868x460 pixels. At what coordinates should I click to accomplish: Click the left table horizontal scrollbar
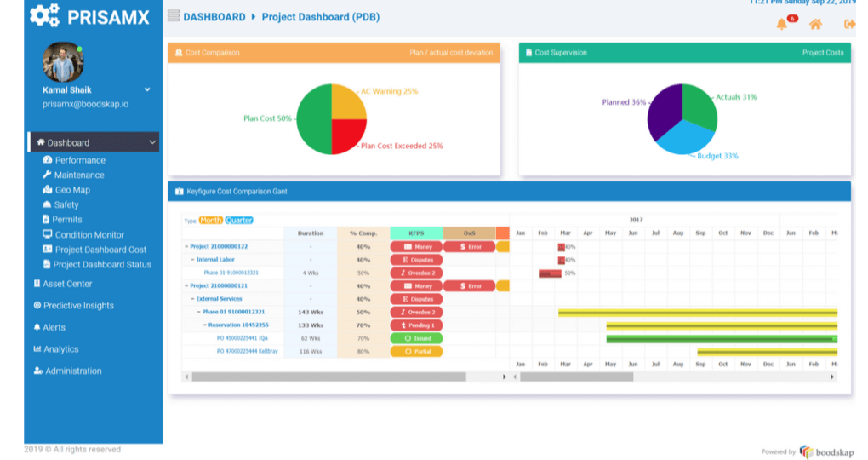point(328,377)
